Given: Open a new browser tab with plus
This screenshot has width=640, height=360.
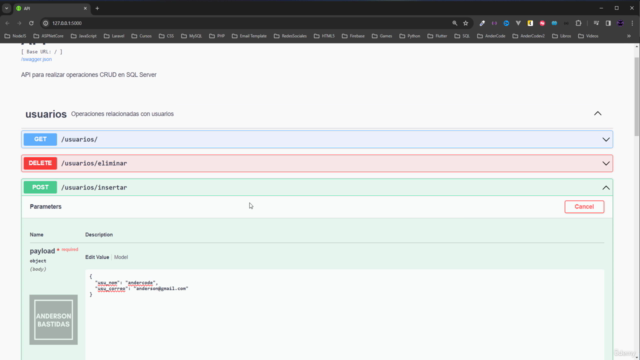Looking at the screenshot, I should pyautogui.click(x=97, y=8).
